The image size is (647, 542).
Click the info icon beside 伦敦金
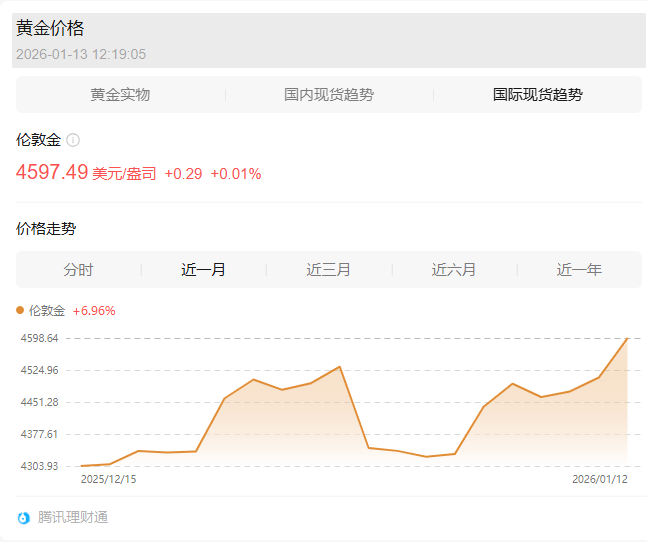(x=73, y=141)
